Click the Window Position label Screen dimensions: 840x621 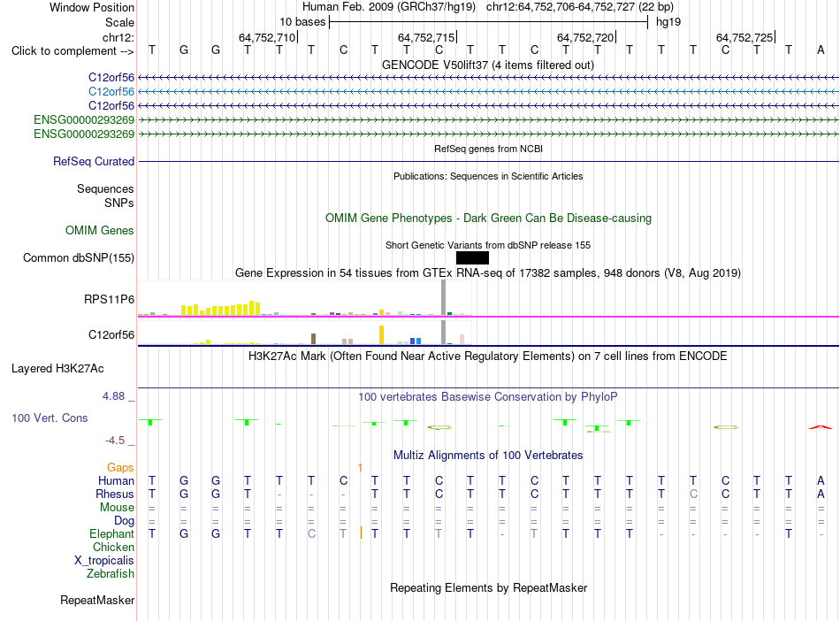tap(92, 7)
